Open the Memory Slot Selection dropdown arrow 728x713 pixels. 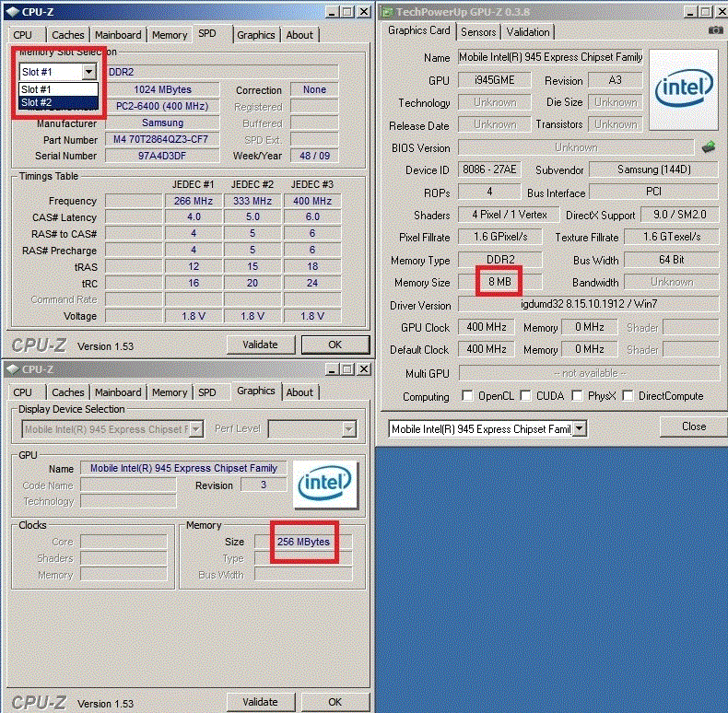pos(88,72)
